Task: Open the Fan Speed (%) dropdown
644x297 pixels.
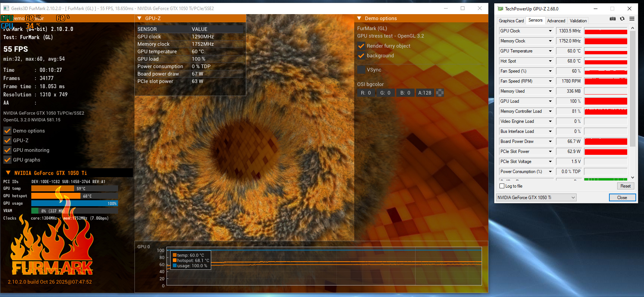Action: [x=550, y=71]
